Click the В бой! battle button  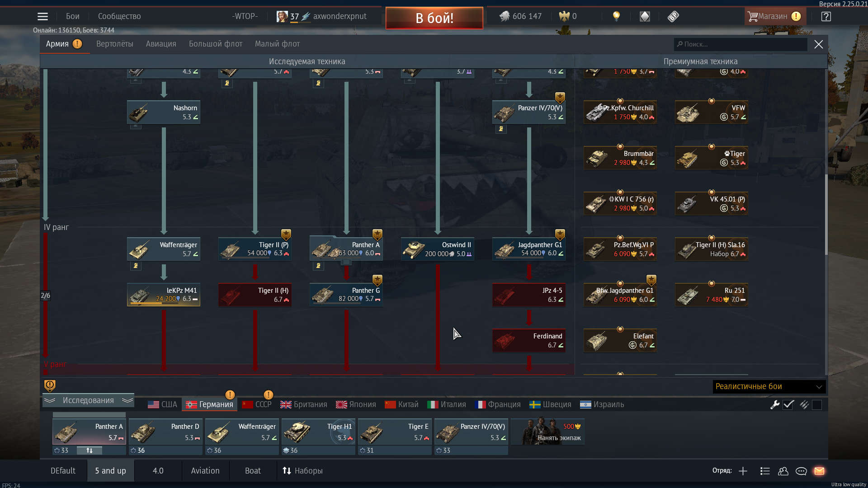coord(434,18)
